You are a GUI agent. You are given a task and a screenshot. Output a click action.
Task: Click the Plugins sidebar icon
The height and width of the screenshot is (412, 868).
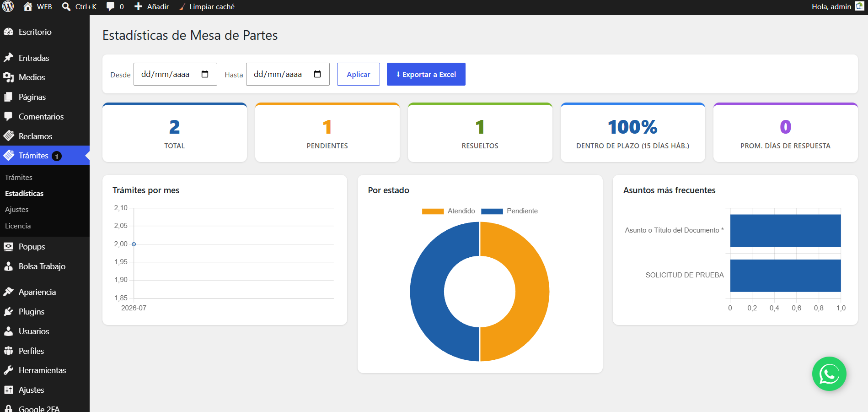click(8, 312)
